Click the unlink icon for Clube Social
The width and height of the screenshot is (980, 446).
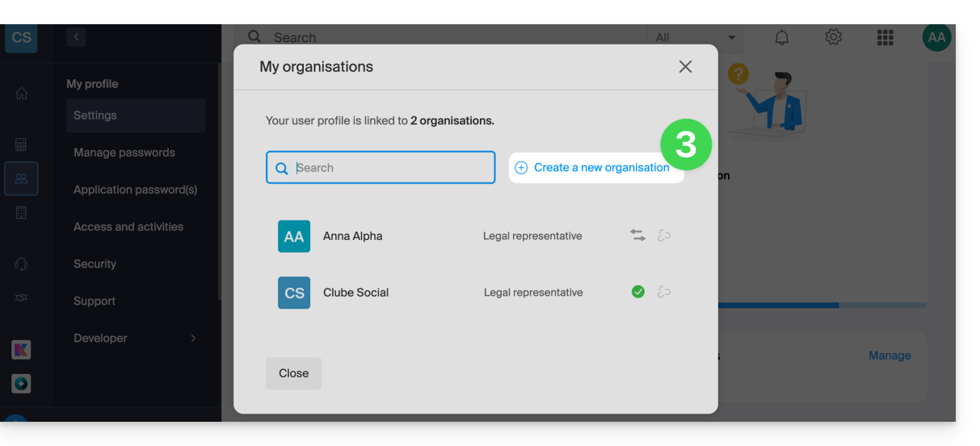[664, 292]
